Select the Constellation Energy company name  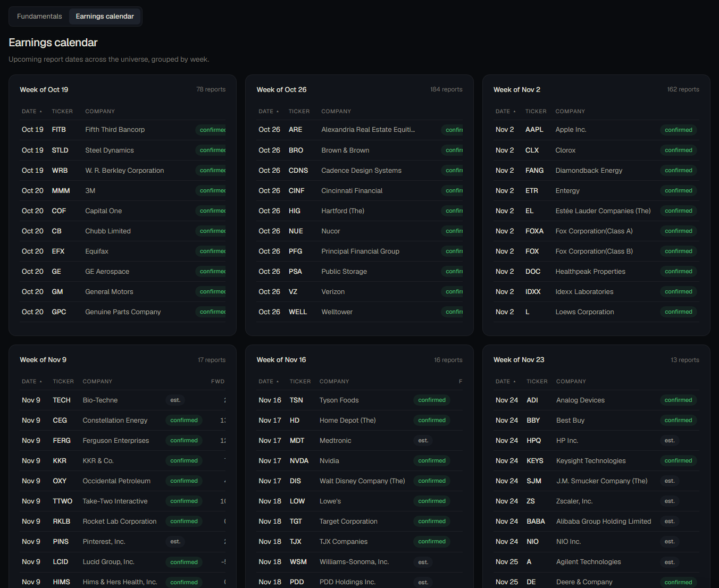tap(115, 421)
